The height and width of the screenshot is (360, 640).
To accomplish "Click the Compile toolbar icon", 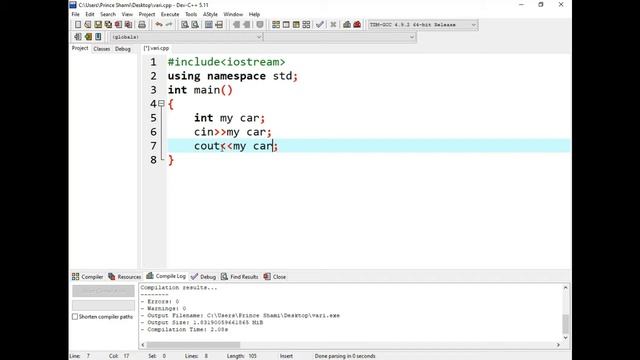I will tap(276, 25).
